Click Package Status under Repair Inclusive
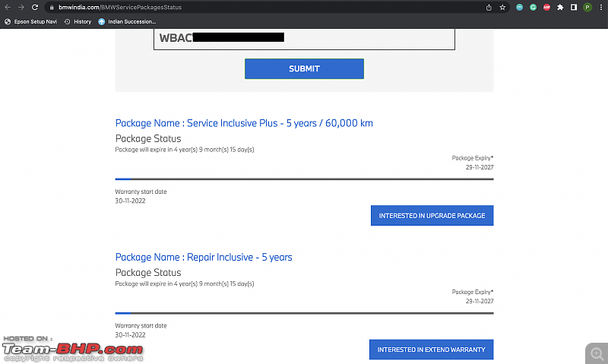This screenshot has height=364, width=608. pyautogui.click(x=148, y=273)
